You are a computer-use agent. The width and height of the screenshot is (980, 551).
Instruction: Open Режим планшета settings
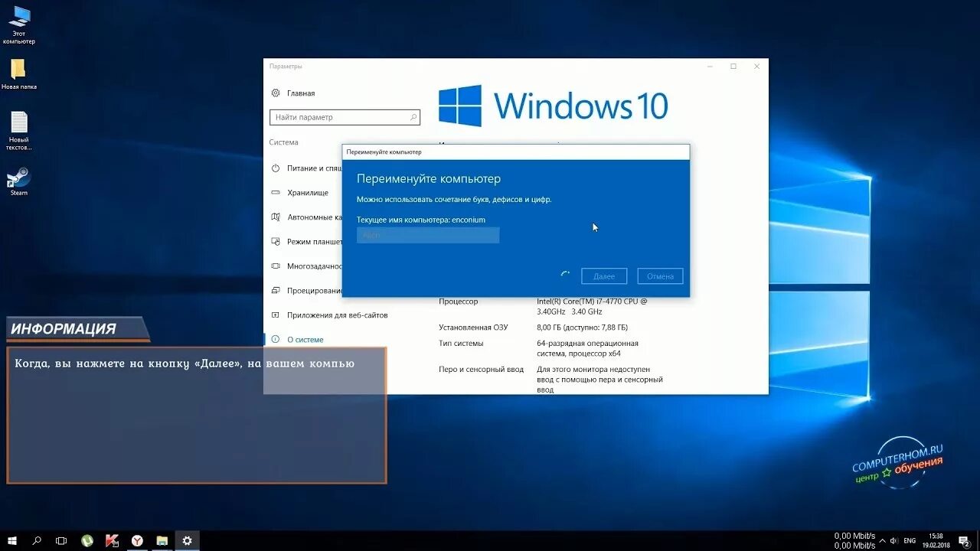pyautogui.click(x=306, y=242)
